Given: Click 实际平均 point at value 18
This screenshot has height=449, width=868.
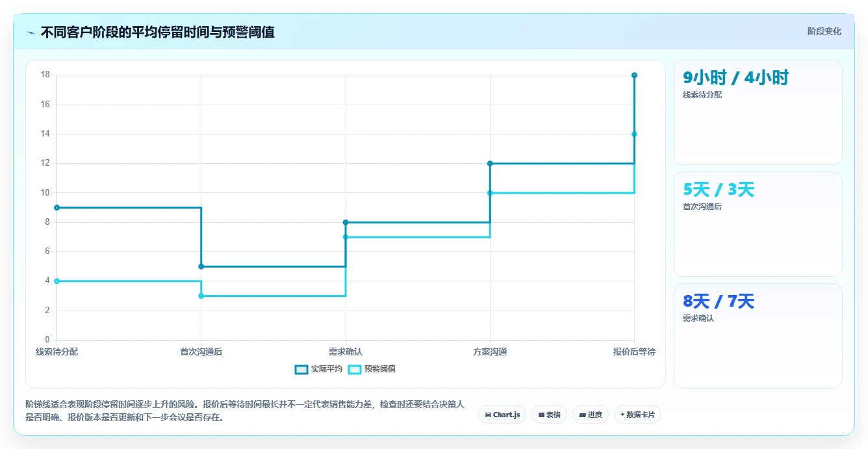Looking at the screenshot, I should (634, 75).
